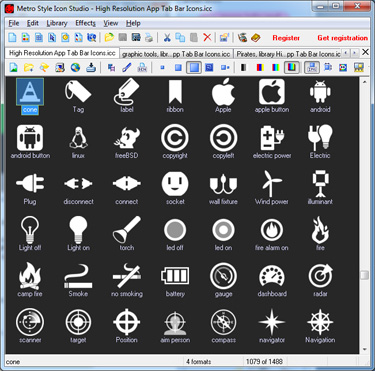Open the Effects menu
The image size is (375, 371).
(85, 23)
